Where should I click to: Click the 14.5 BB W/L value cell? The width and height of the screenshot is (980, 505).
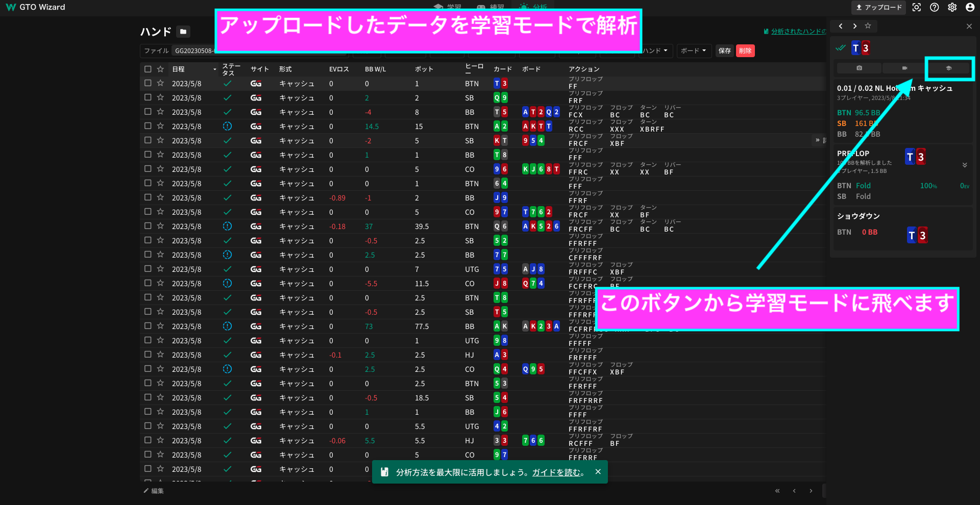point(372,126)
